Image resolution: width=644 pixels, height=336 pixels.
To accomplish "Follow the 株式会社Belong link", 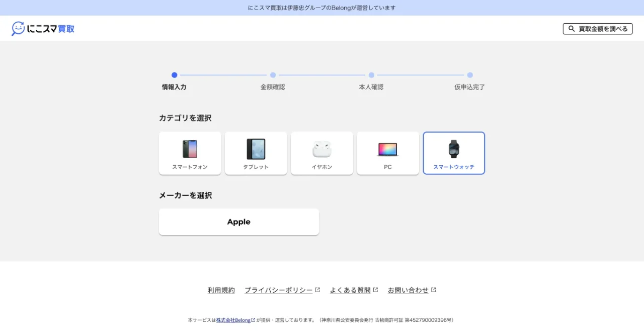I will pyautogui.click(x=233, y=320).
